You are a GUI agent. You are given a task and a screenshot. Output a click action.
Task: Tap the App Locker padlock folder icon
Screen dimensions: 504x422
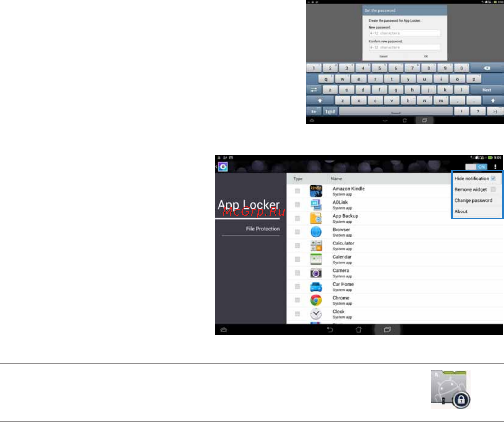(450, 390)
